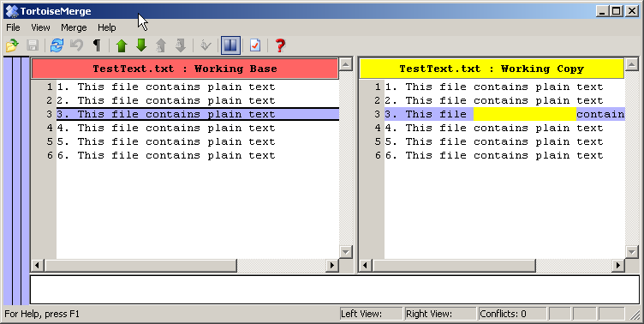644x324 pixels.
Task: Select line 5 text in Working Copy
Action: pos(494,141)
